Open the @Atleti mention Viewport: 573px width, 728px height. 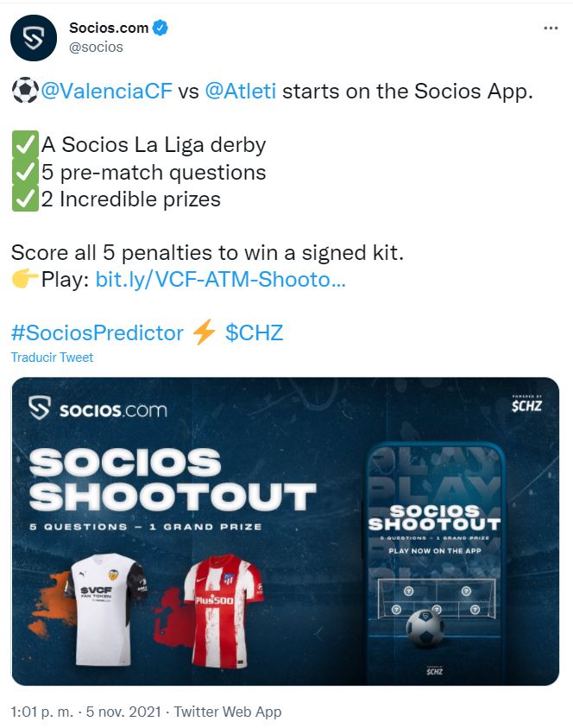(x=241, y=91)
